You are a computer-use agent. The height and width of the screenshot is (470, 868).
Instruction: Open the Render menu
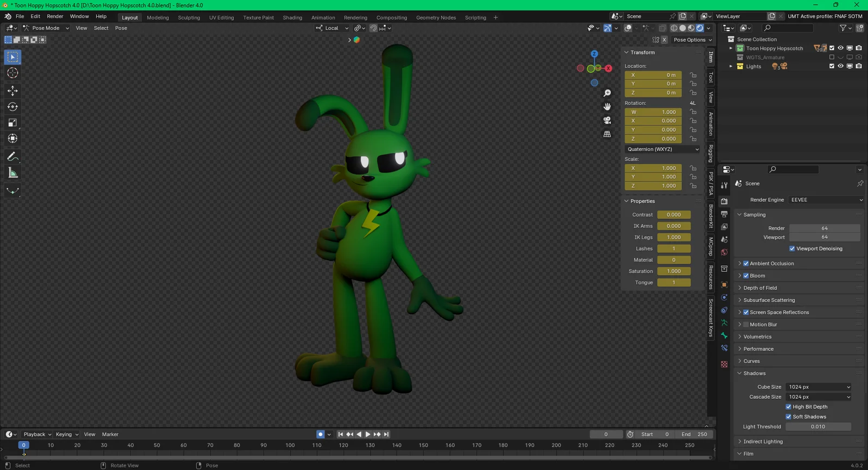[55, 16]
